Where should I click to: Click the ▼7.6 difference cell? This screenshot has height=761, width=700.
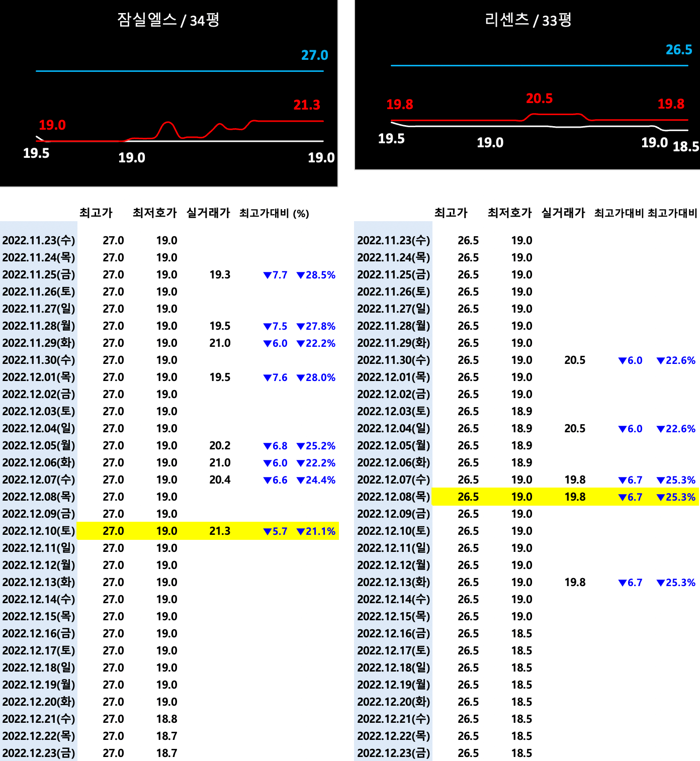click(275, 377)
